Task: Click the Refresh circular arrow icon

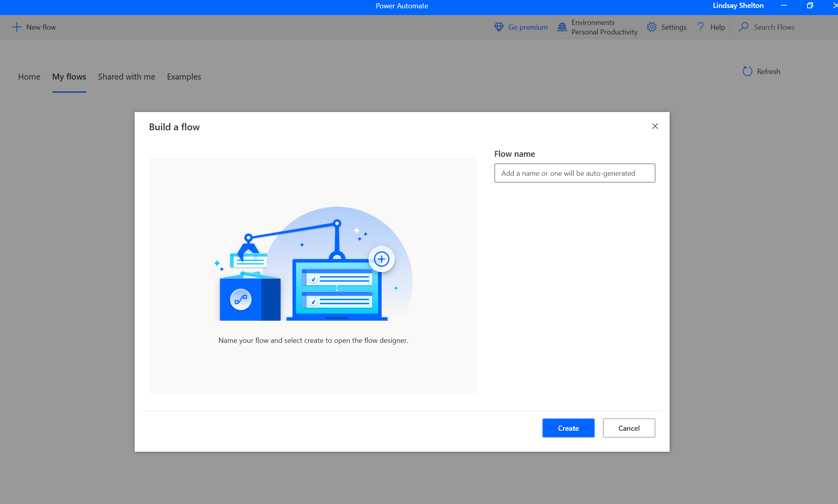Action: [747, 71]
